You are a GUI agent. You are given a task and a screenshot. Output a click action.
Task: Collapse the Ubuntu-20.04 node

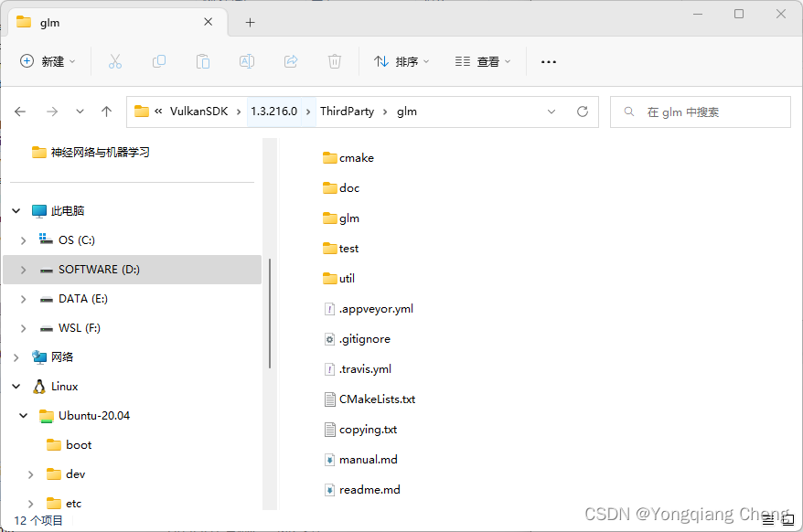(24, 416)
